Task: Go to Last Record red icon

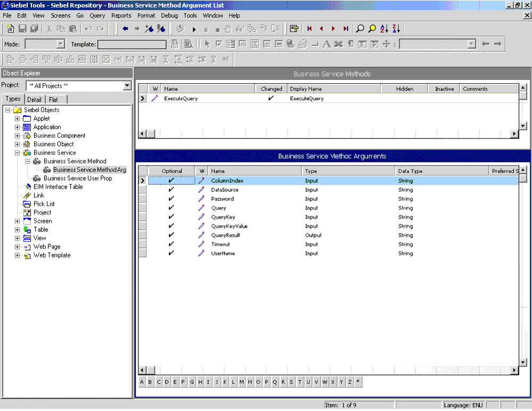Action: [346, 29]
